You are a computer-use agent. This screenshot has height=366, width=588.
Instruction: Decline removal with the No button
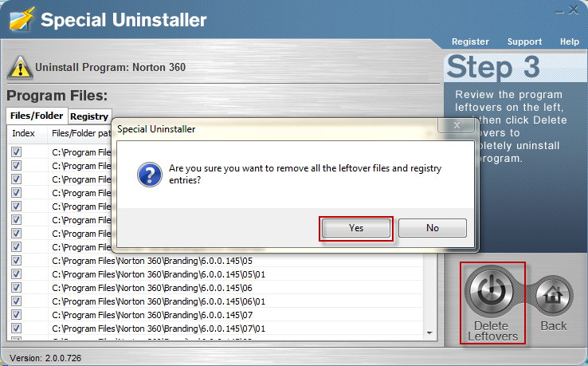coord(433,228)
